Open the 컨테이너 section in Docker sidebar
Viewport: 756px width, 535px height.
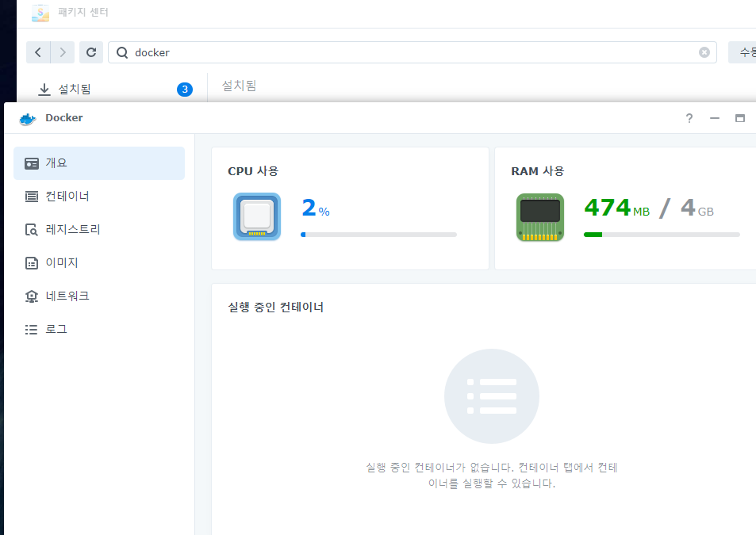pos(99,197)
